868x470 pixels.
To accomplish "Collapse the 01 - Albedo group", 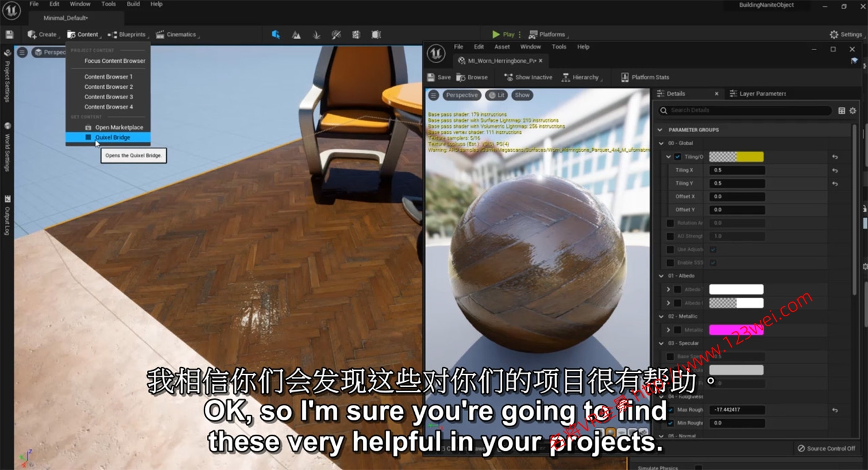I will coord(661,276).
